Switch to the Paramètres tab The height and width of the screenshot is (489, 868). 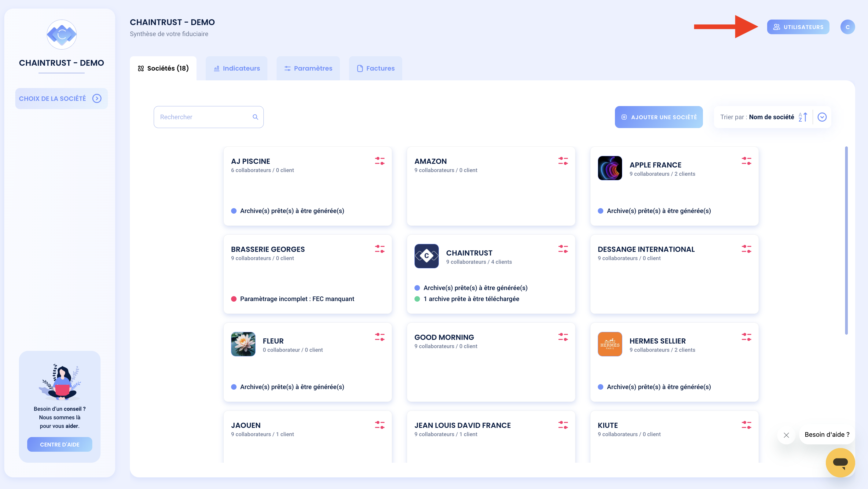pyautogui.click(x=308, y=68)
